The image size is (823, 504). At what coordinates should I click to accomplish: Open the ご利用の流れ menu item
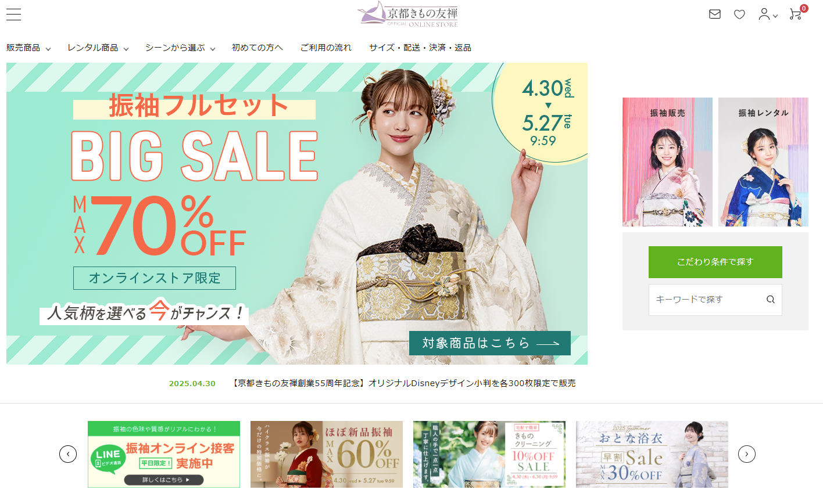tap(326, 48)
